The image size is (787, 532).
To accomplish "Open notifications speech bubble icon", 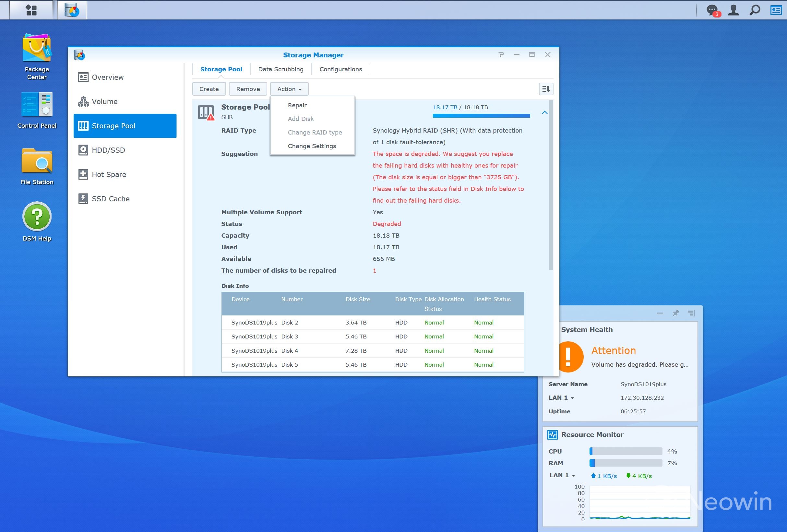I will coord(712,10).
